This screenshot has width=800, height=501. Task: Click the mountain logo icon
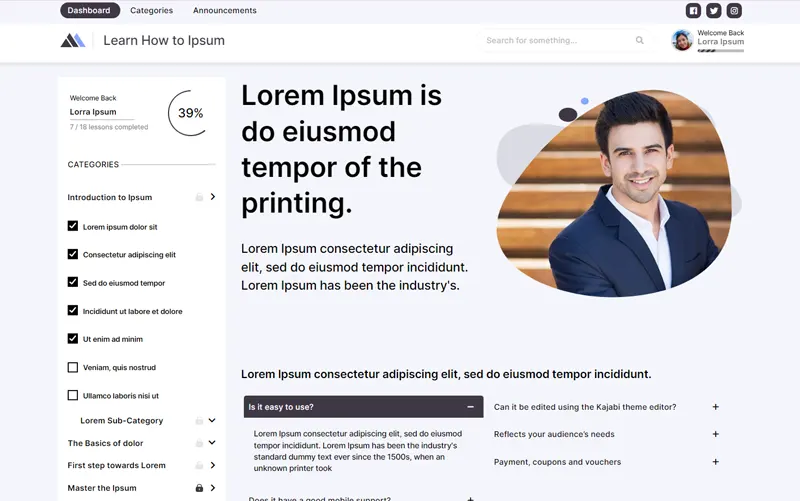point(73,40)
